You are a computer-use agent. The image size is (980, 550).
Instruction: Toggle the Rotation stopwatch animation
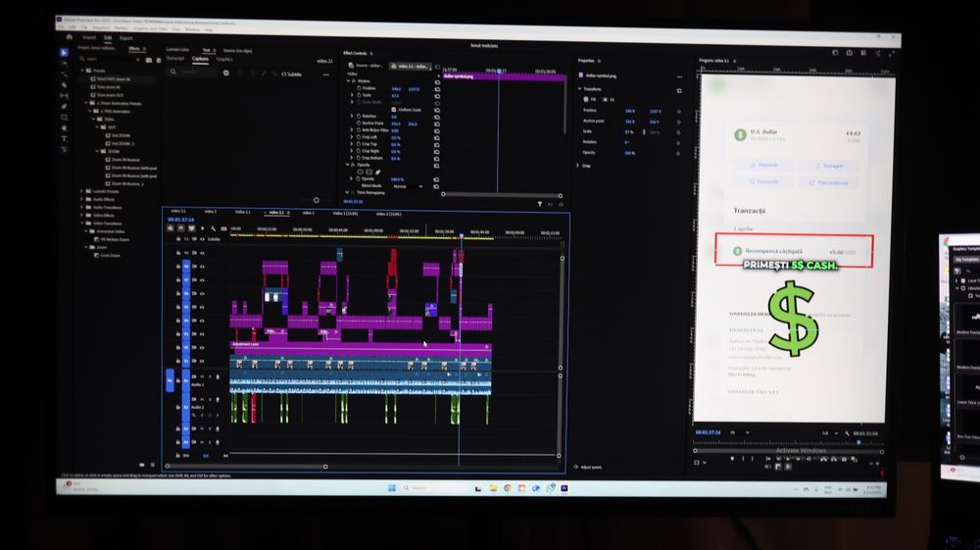[x=360, y=117]
